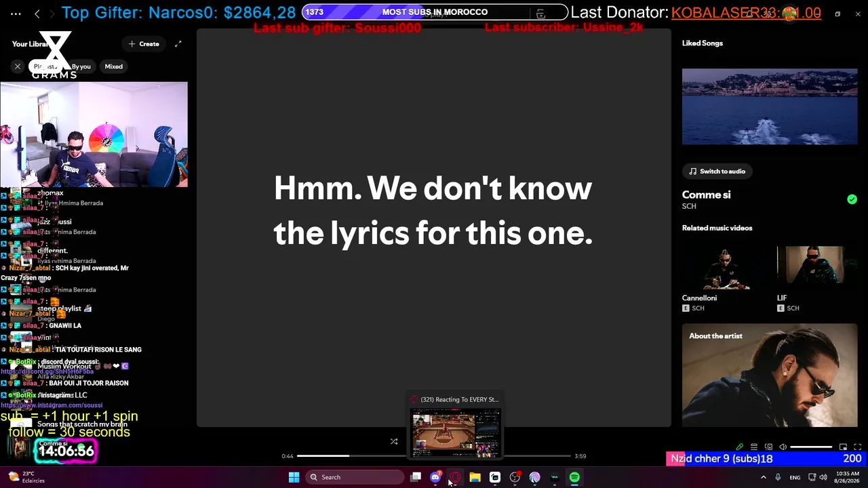Image resolution: width=868 pixels, height=488 pixels.
Task: Select the Mixed filter chip
Action: coord(114,66)
